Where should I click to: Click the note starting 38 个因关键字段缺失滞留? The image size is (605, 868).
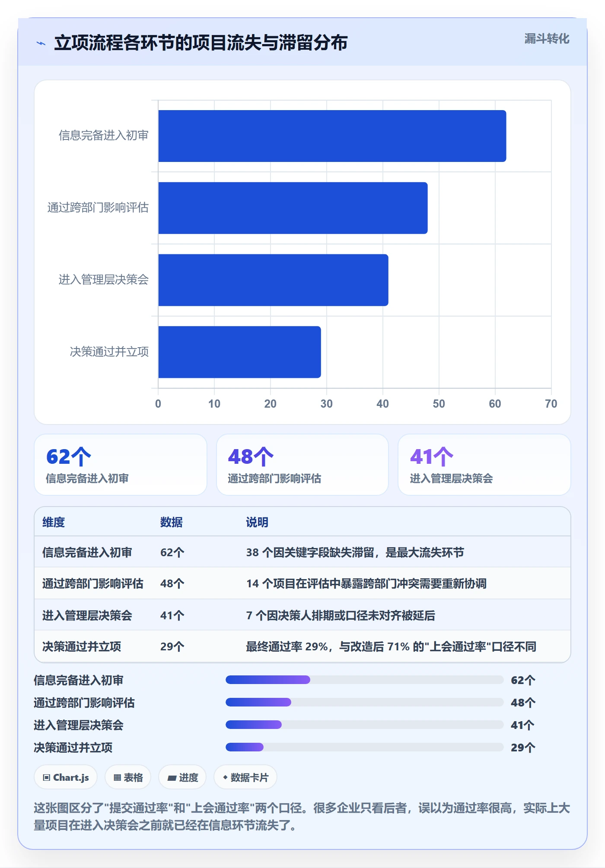pos(355,552)
